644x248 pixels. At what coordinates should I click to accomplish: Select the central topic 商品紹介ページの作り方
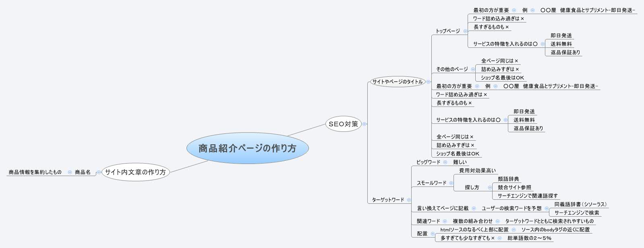(x=247, y=148)
